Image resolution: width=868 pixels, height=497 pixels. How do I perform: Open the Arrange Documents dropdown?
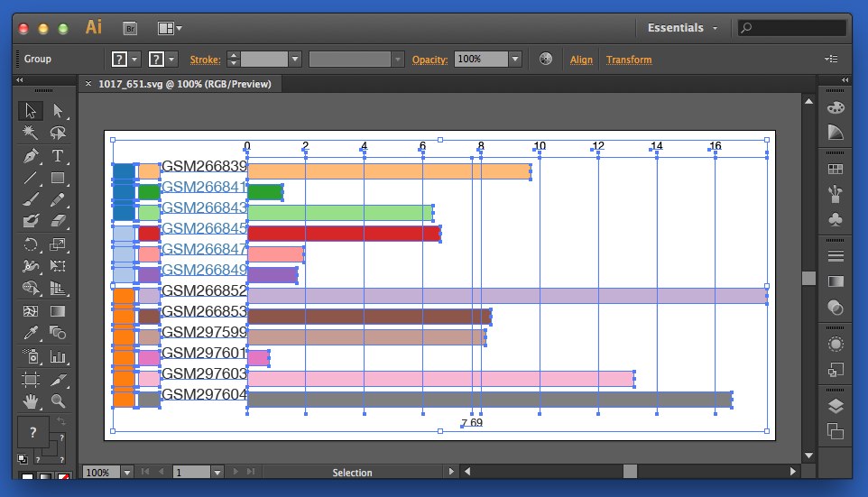click(x=170, y=28)
